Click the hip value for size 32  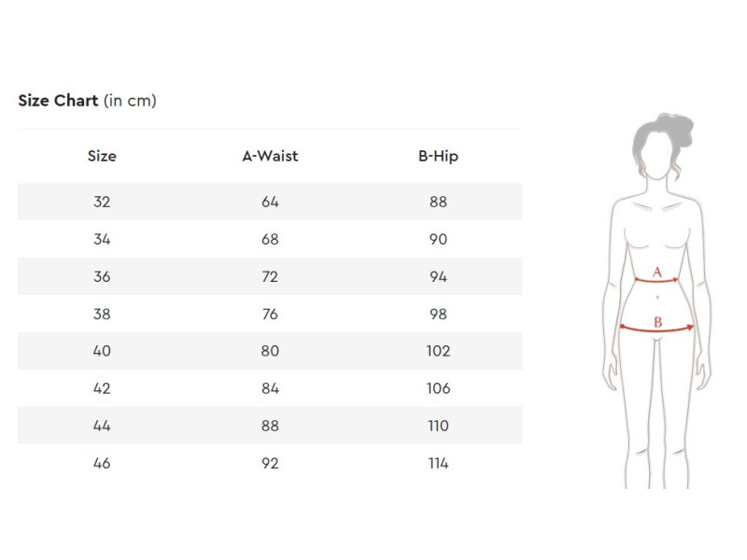click(438, 202)
